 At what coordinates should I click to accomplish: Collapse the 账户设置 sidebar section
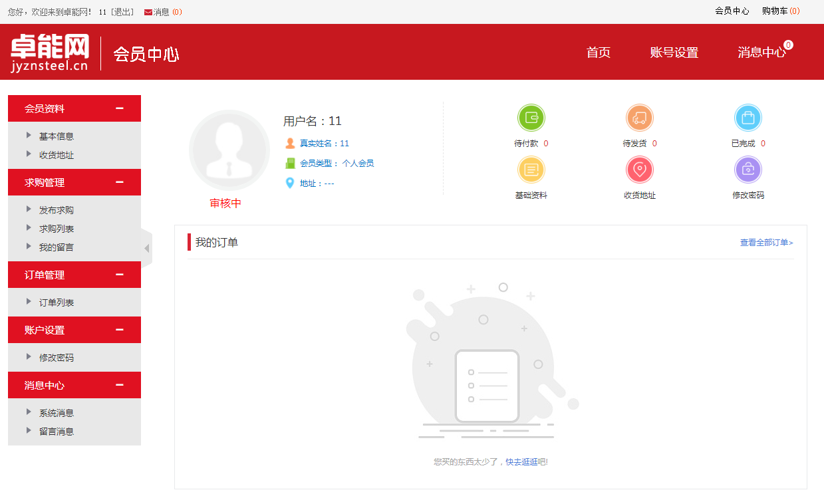[120, 329]
